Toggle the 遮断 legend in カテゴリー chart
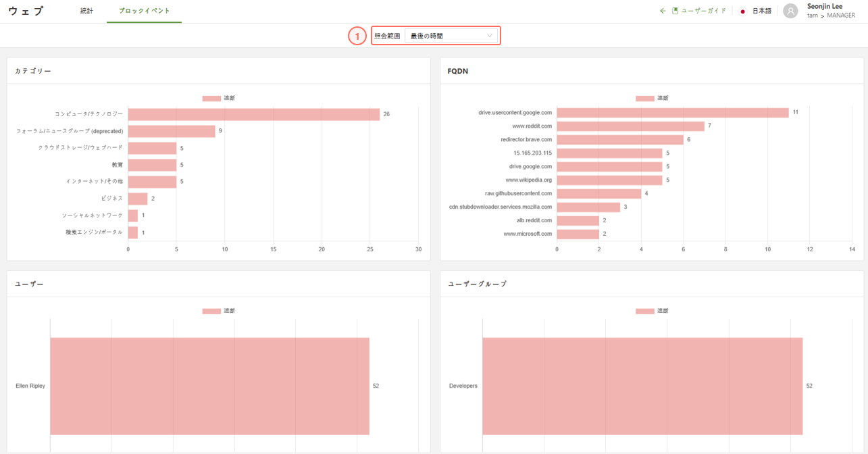Image resolution: width=868 pixels, height=454 pixels. point(218,99)
